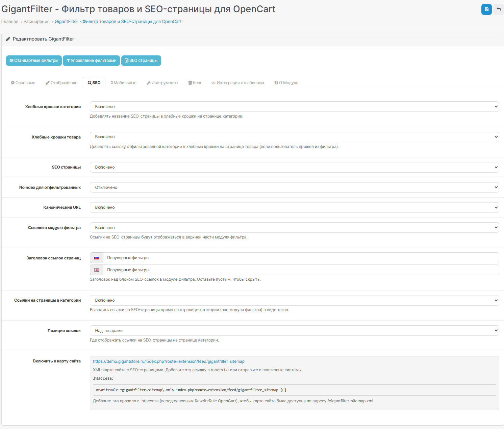Click hint 'Оставьте пустым, чтобы скрыть'

[229, 279]
